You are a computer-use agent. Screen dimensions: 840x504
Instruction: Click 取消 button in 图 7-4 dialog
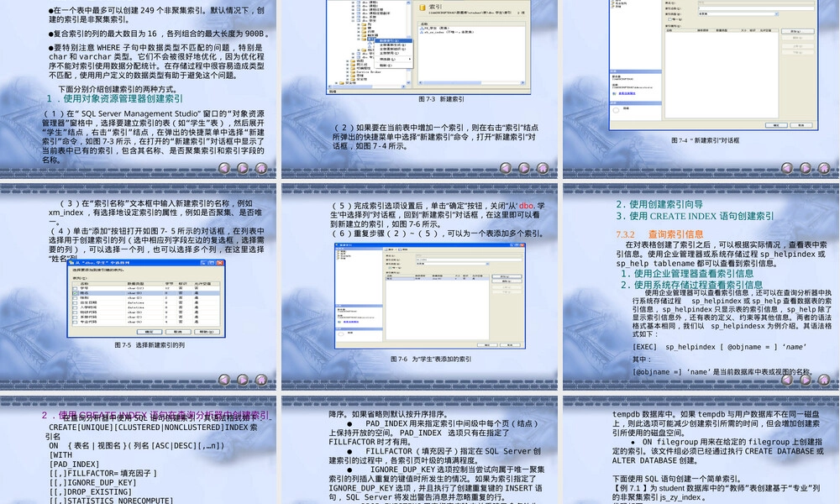(x=801, y=125)
